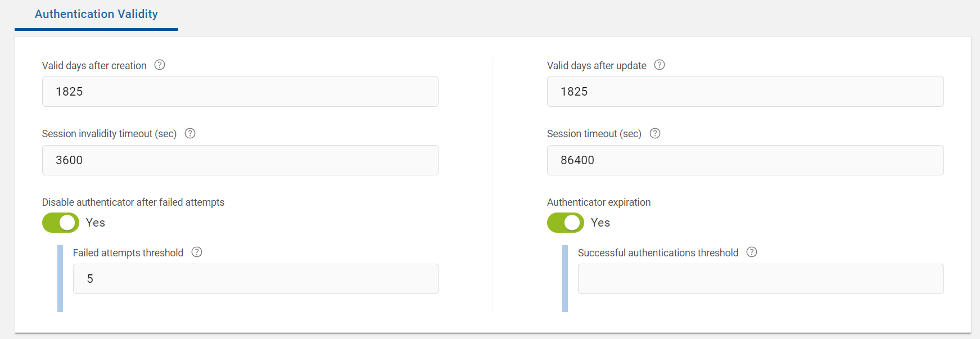The height and width of the screenshot is (339, 980).
Task: Click the Yes label beside Authenticator expiration
Action: [x=600, y=223]
